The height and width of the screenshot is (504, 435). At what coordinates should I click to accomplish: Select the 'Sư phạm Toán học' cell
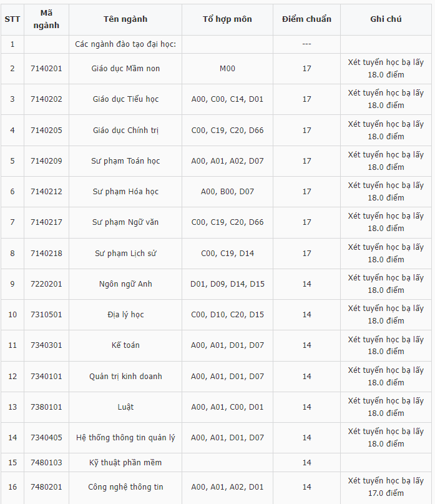pyautogui.click(x=125, y=161)
